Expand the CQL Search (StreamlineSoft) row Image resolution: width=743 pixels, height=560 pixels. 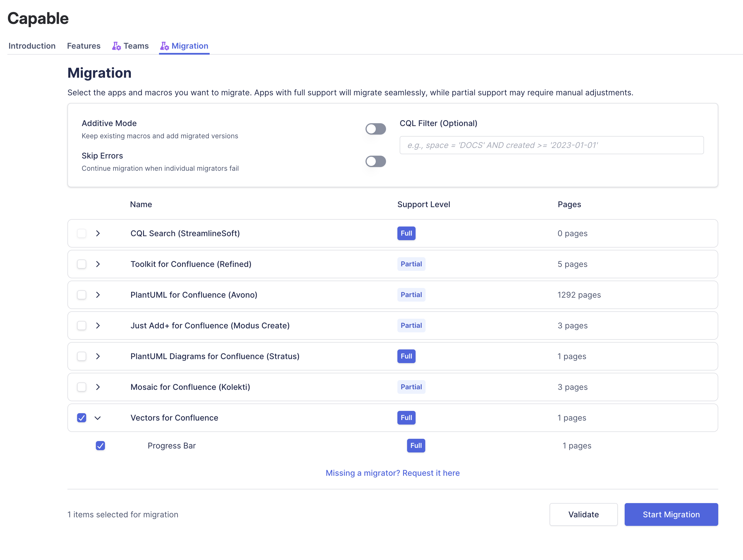[x=98, y=233]
